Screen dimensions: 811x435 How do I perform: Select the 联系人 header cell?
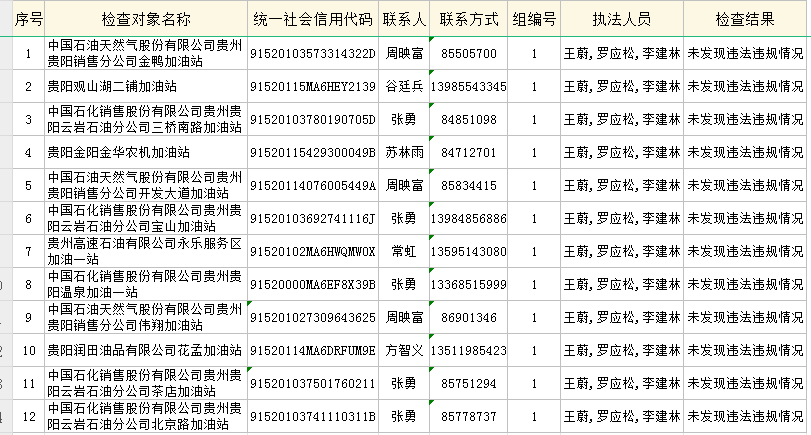coord(404,19)
